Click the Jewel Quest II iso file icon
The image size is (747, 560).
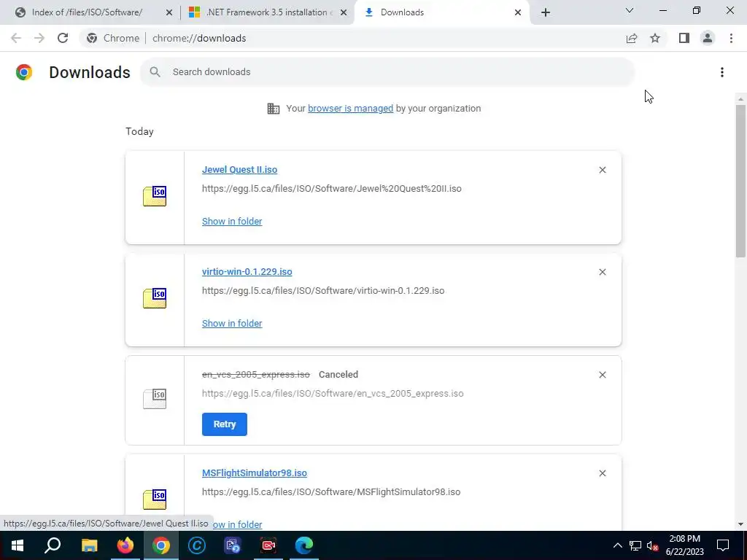pyautogui.click(x=155, y=196)
